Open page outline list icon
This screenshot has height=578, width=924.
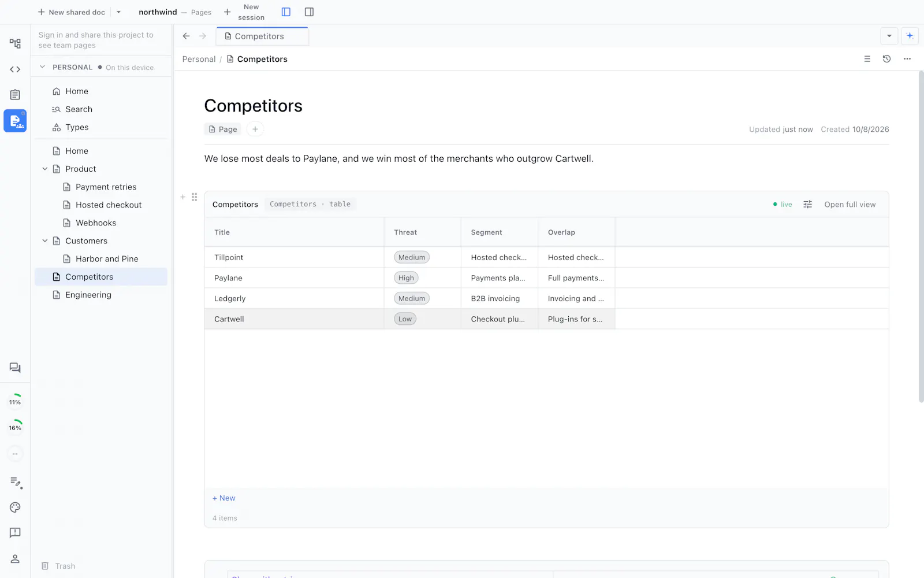(x=867, y=59)
